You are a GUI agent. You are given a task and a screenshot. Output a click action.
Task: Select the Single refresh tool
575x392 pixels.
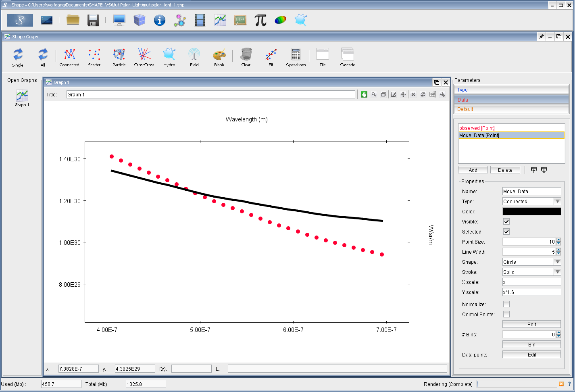point(18,57)
